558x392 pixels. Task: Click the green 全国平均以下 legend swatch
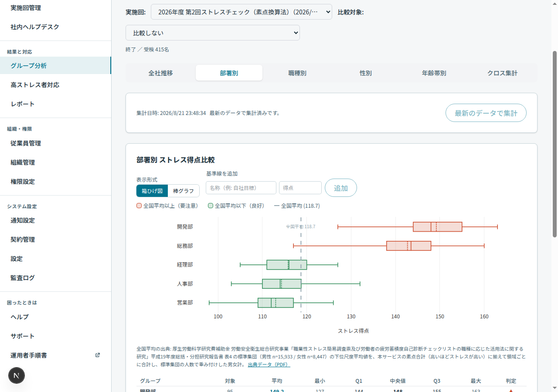(211, 206)
